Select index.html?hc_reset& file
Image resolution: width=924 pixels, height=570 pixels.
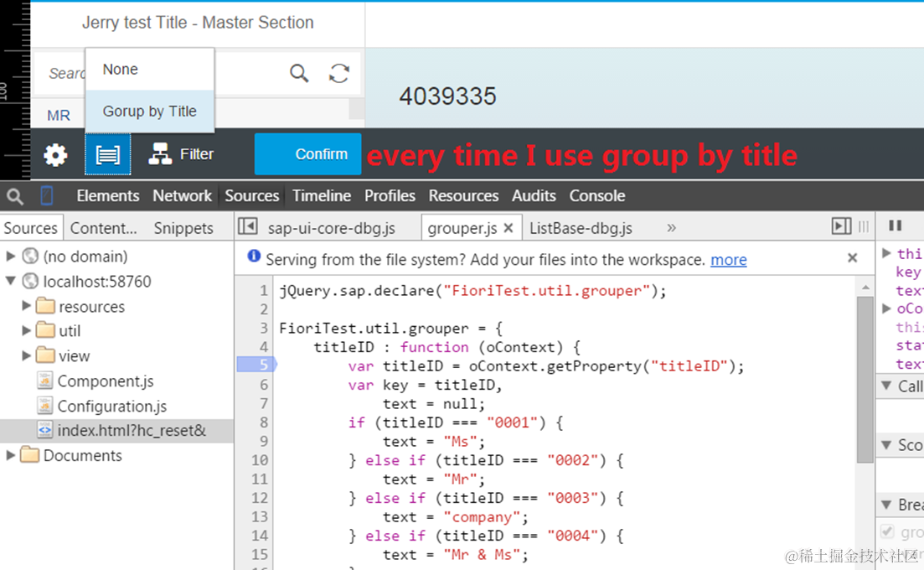116,431
